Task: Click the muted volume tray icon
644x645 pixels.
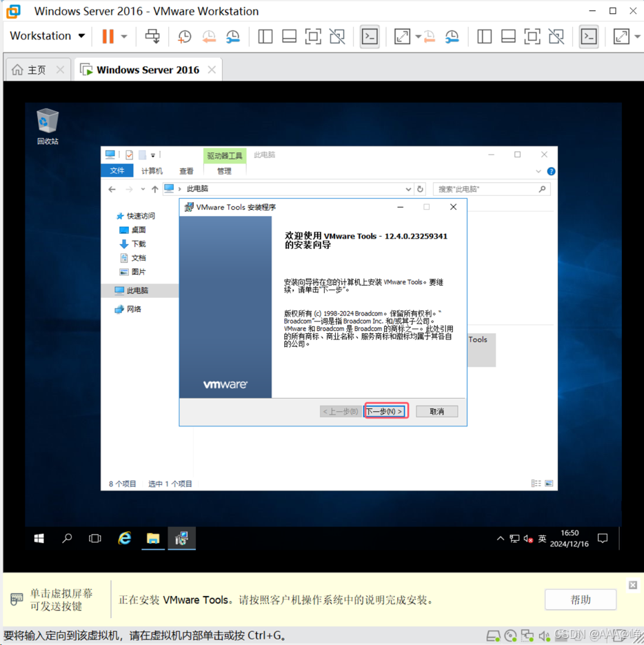Action: 528,539
